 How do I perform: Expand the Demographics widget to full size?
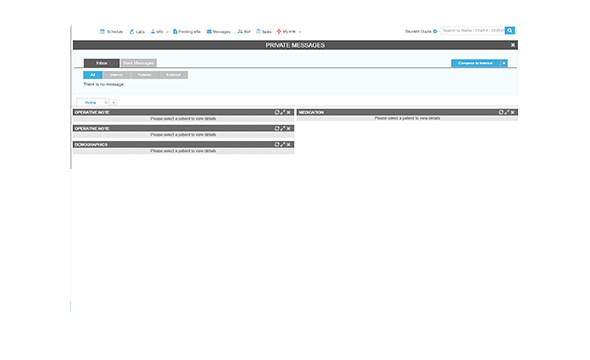tap(283, 144)
